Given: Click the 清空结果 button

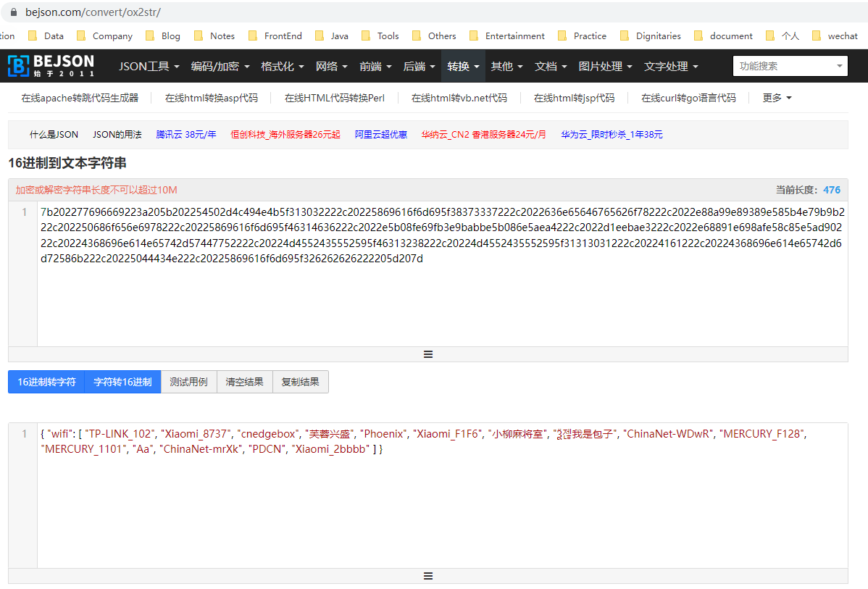Looking at the screenshot, I should pyautogui.click(x=244, y=382).
